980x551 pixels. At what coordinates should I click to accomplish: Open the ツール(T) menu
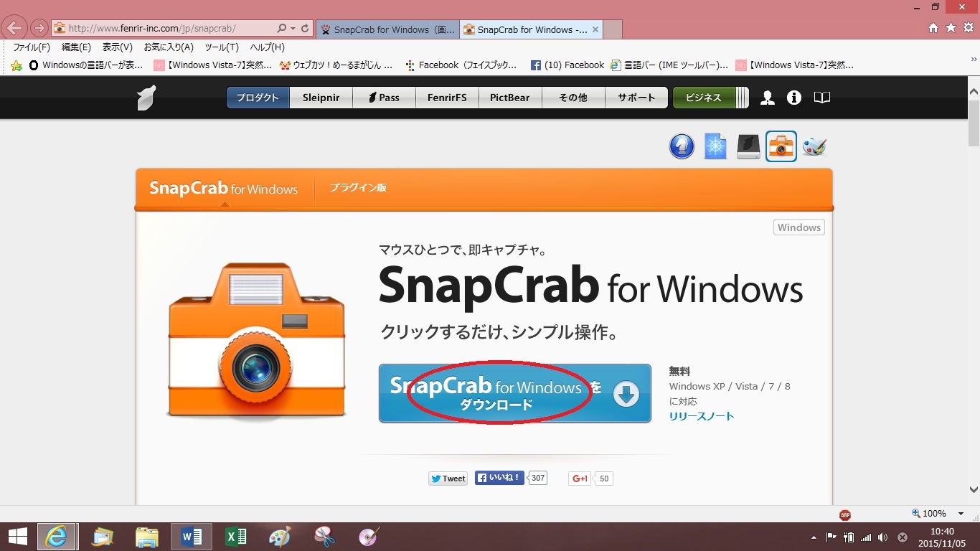point(222,47)
